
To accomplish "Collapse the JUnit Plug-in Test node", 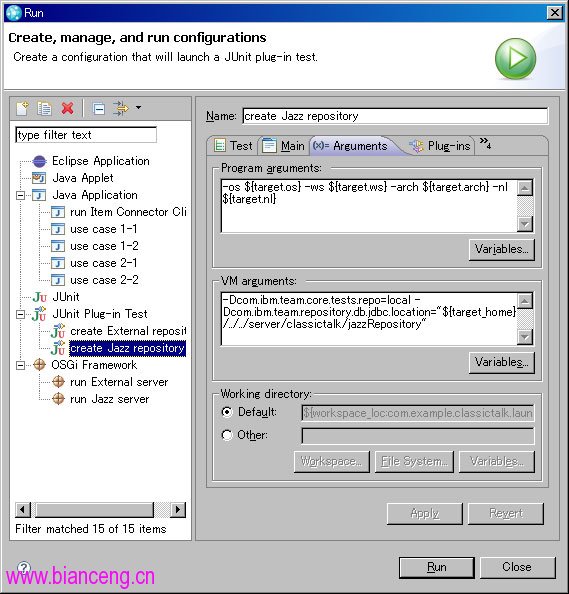I will coord(20,314).
